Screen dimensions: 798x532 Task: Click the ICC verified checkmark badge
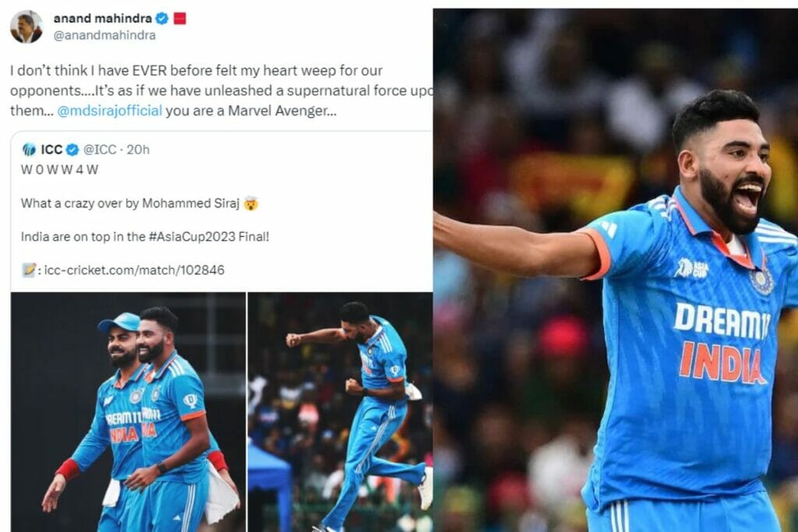72,150
